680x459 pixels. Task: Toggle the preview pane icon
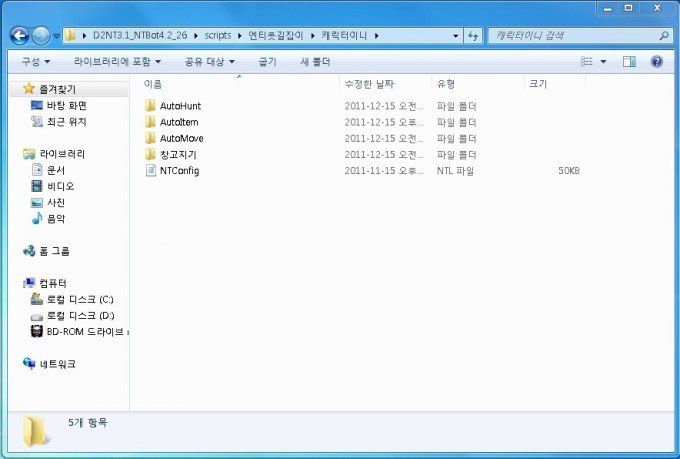click(629, 61)
